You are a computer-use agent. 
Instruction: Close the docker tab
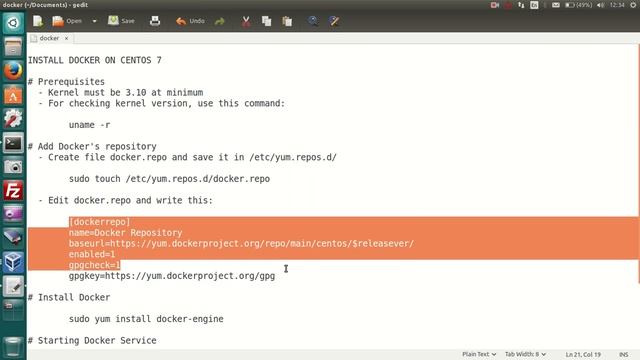(67, 38)
